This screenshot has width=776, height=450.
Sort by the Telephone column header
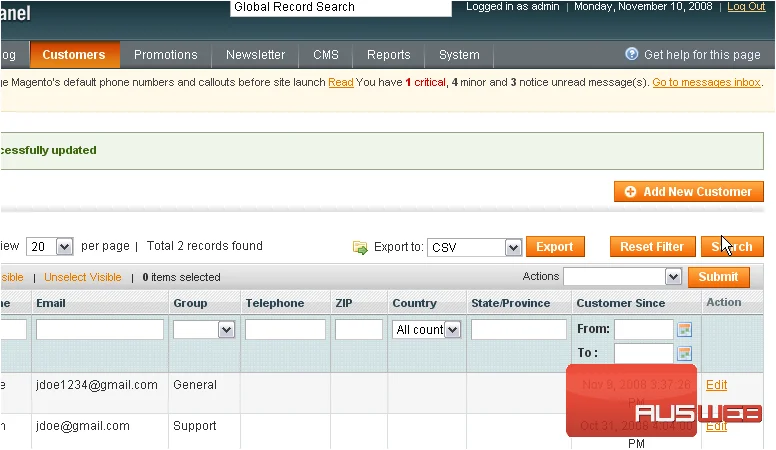(275, 303)
